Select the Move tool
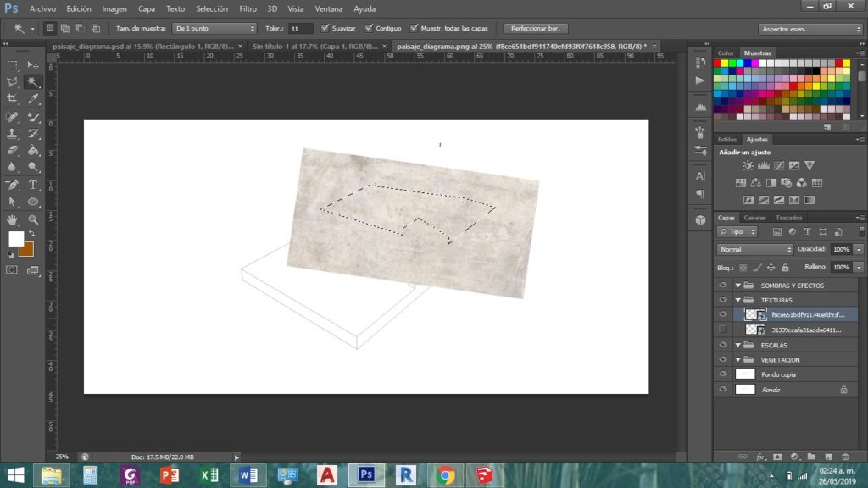 33,65
